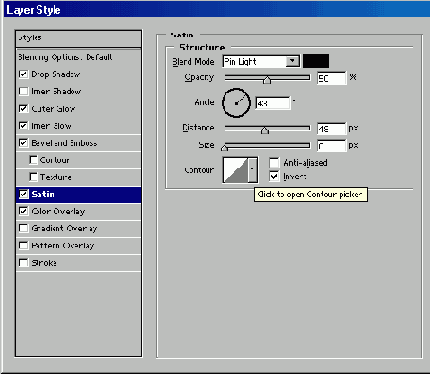Open the Blend Mode dropdown arrow
The image size is (430, 374).
(292, 61)
